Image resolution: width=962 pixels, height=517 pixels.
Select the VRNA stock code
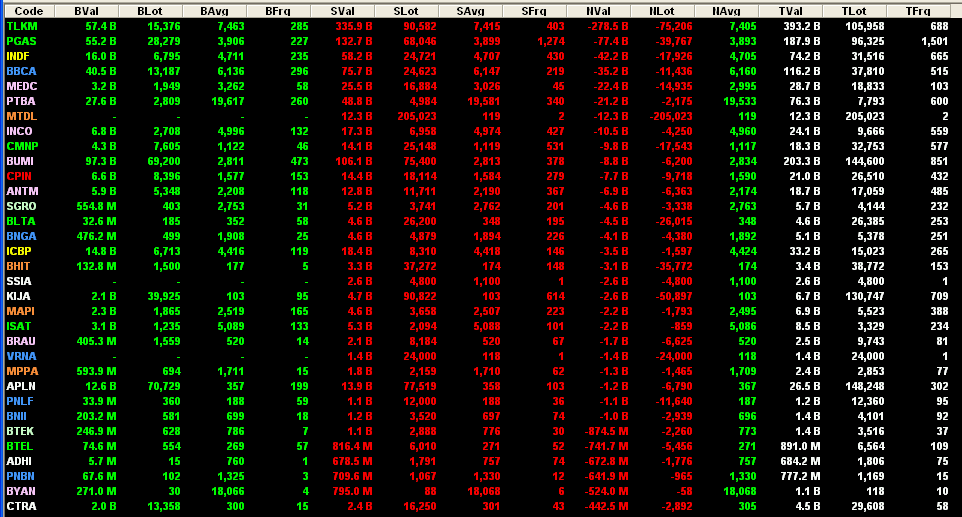tap(21, 356)
